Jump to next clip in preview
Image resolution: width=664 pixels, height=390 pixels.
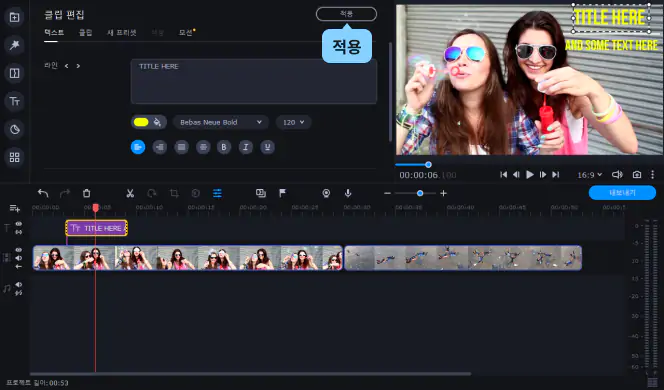[556, 174]
